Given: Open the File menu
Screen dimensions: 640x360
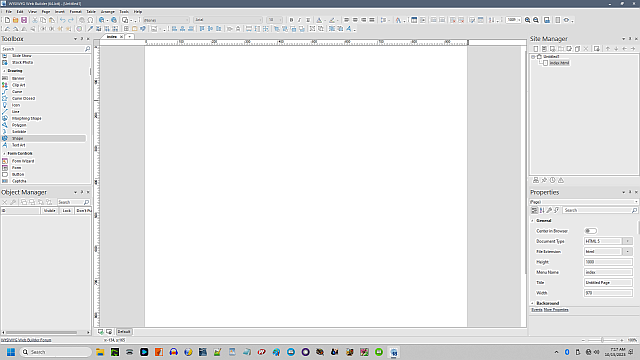Looking at the screenshot, I should coord(9,11).
